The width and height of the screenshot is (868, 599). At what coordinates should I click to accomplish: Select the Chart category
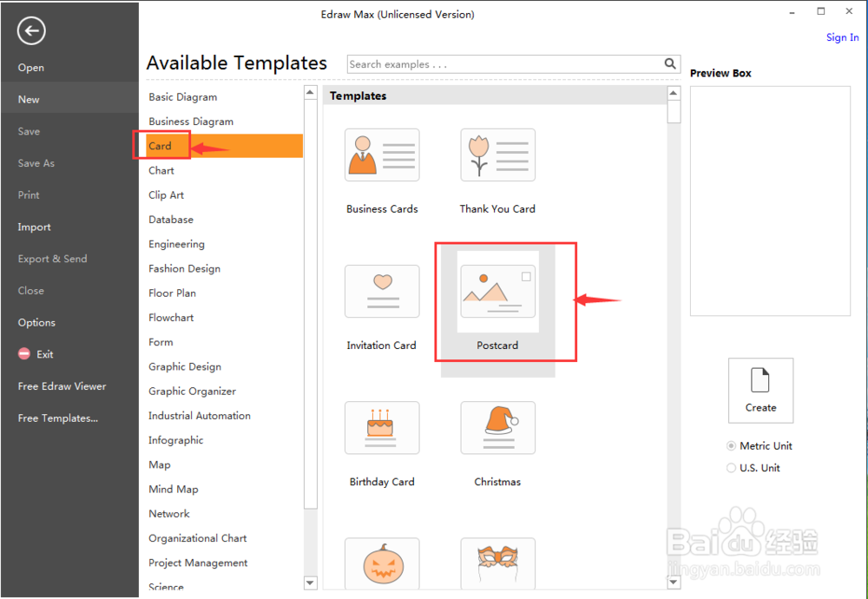coord(161,170)
